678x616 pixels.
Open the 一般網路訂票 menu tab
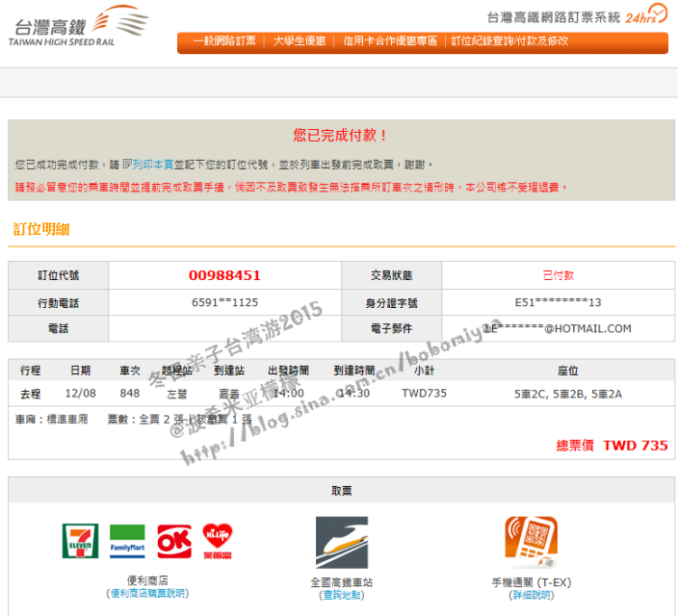(224, 41)
